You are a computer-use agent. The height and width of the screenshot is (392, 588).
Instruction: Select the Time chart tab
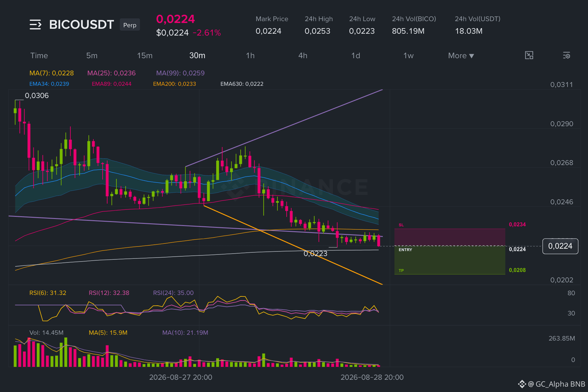coord(39,55)
